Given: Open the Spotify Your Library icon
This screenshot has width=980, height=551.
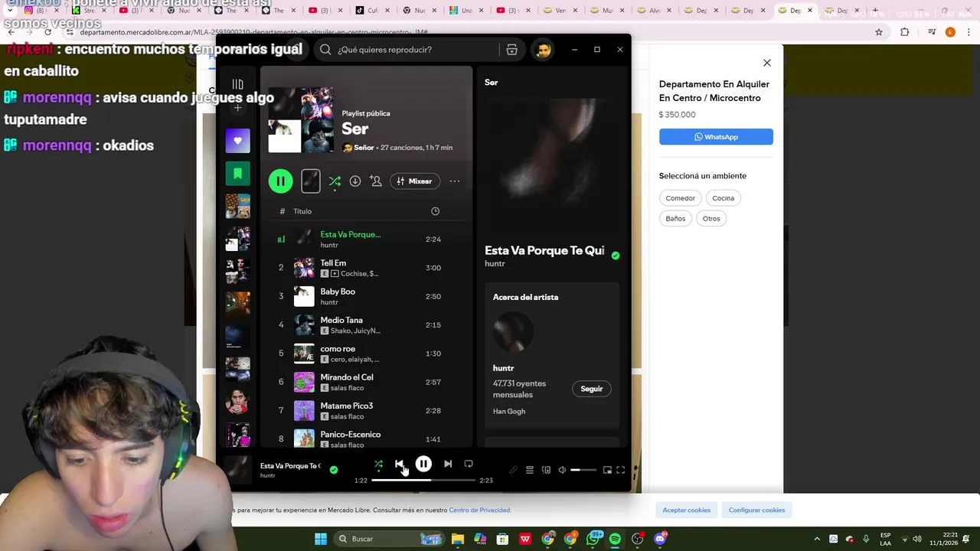Looking at the screenshot, I should tap(237, 84).
